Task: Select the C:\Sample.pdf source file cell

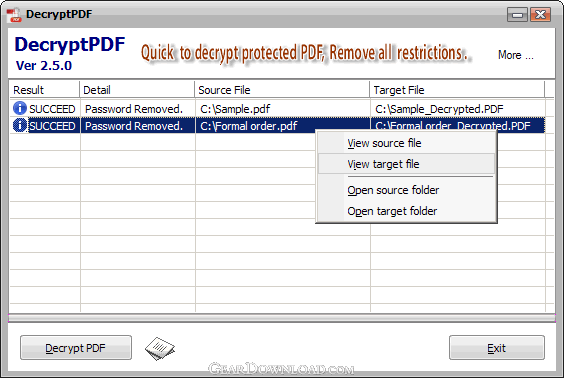Action: pos(283,109)
